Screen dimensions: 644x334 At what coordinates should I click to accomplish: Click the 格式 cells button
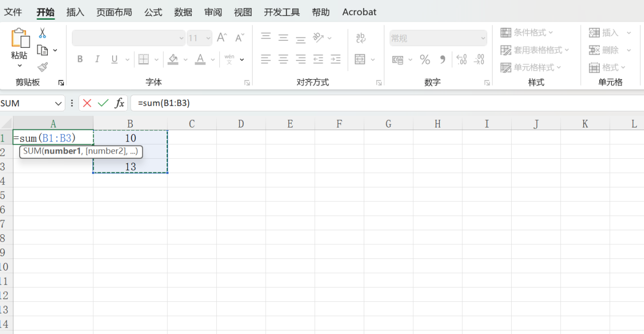tap(607, 67)
